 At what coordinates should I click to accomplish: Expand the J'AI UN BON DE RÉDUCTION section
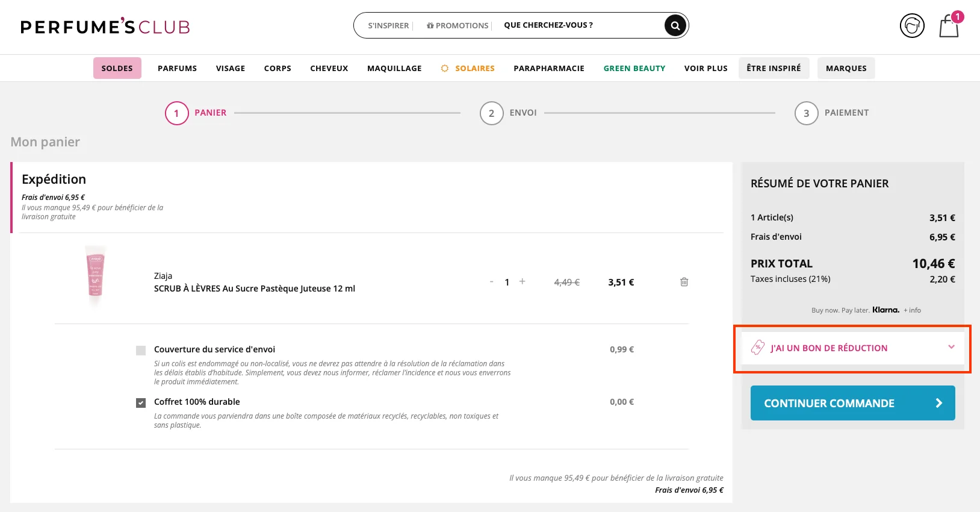point(852,348)
